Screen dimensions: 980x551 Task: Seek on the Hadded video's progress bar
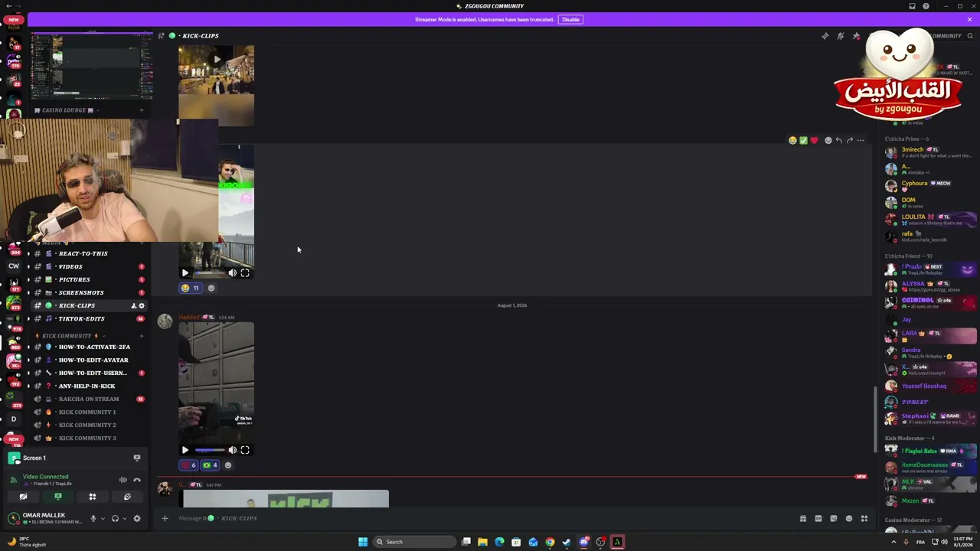209,450
